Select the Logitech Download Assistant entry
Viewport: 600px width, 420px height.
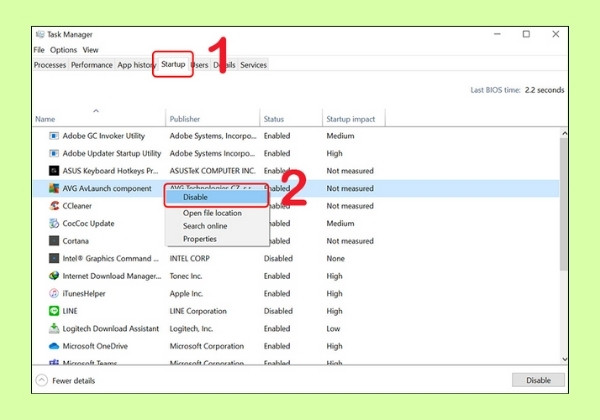(111, 329)
